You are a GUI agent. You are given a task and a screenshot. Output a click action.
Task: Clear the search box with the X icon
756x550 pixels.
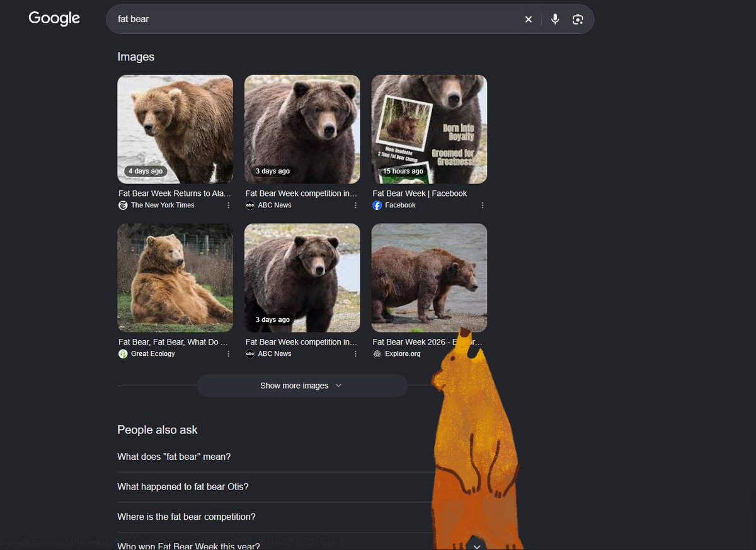click(529, 20)
